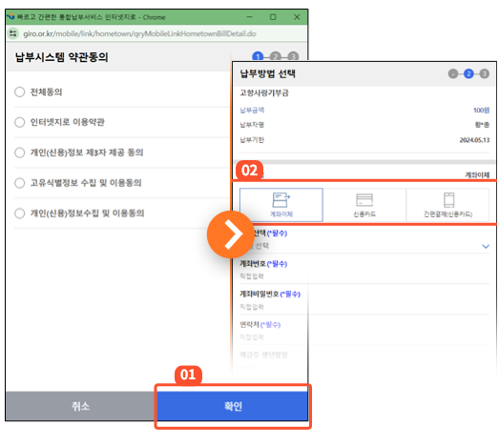Click the 2024.05.13 due date value
Viewport: 499px width, 448px height.
point(474,140)
